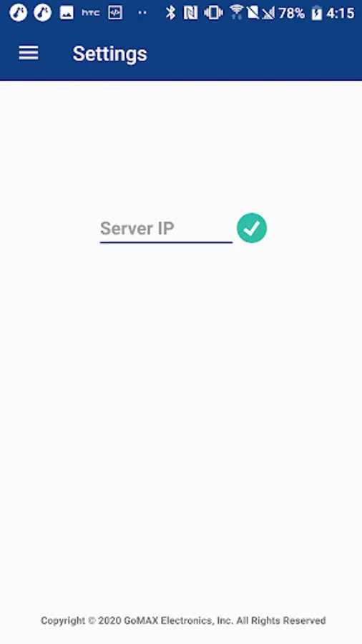Tap the second round notification icon
The width and height of the screenshot is (362, 644).
pyautogui.click(x=43, y=13)
